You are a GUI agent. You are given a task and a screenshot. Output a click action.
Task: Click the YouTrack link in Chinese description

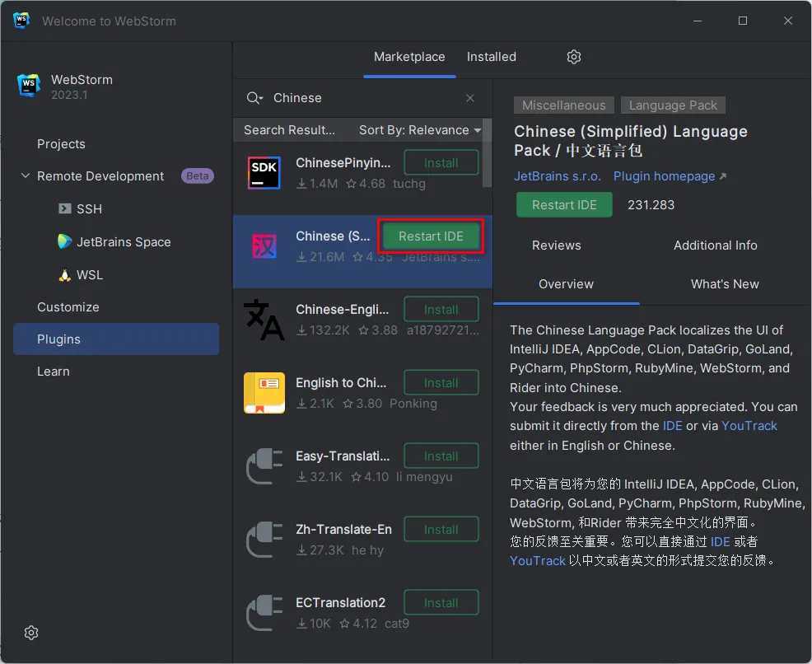point(538,561)
